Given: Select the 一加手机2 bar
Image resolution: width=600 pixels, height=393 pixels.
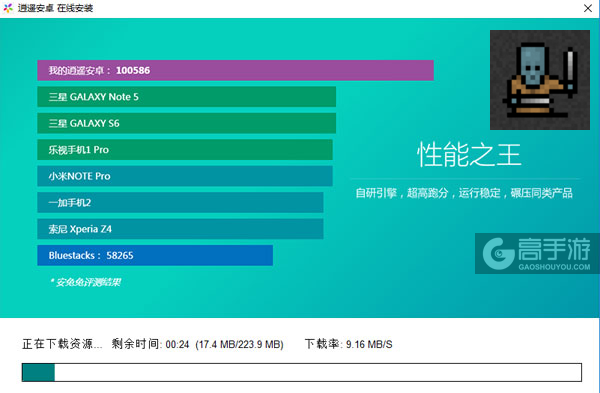Looking at the screenshot, I should (180, 202).
